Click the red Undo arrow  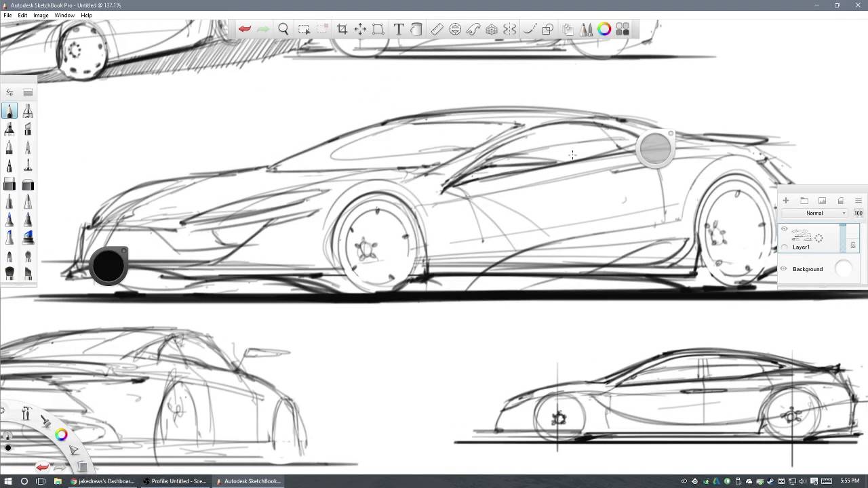(x=245, y=28)
